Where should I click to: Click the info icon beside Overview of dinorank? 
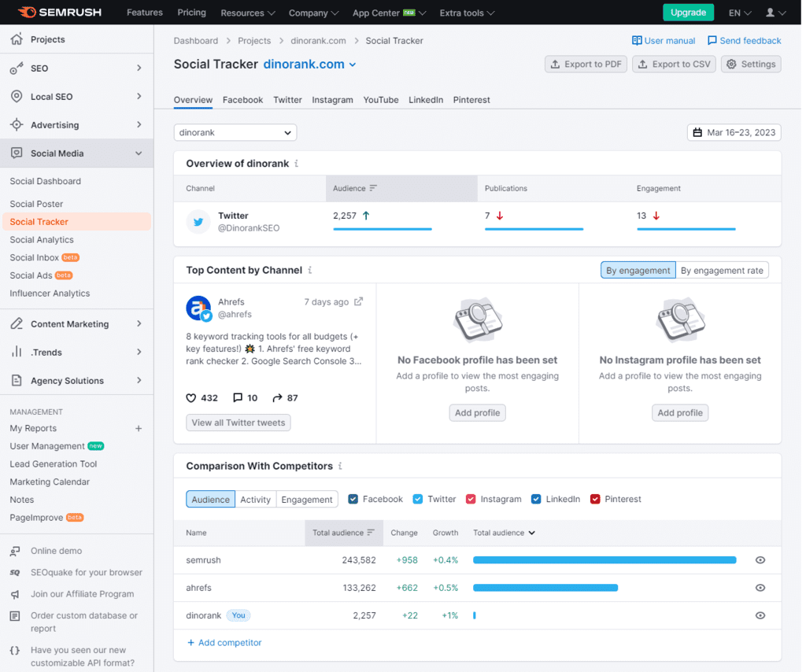tap(296, 164)
